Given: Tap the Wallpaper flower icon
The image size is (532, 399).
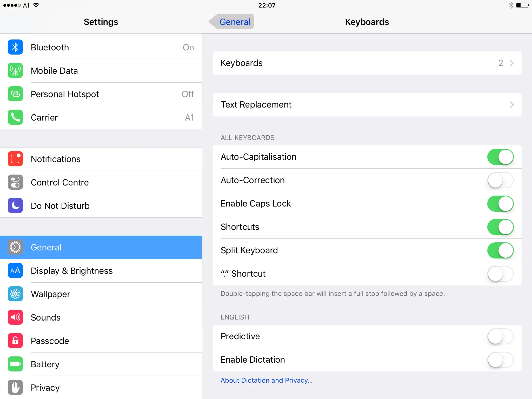Looking at the screenshot, I should pyautogui.click(x=15, y=294).
